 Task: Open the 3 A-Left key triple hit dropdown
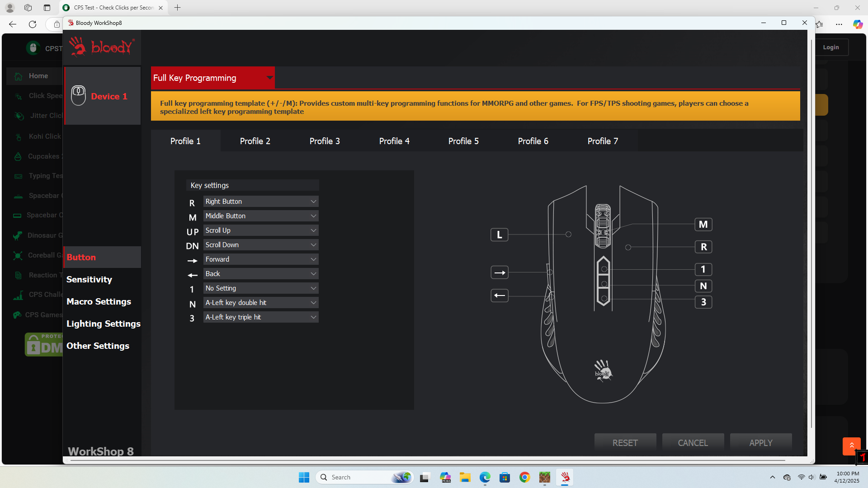coord(261,317)
